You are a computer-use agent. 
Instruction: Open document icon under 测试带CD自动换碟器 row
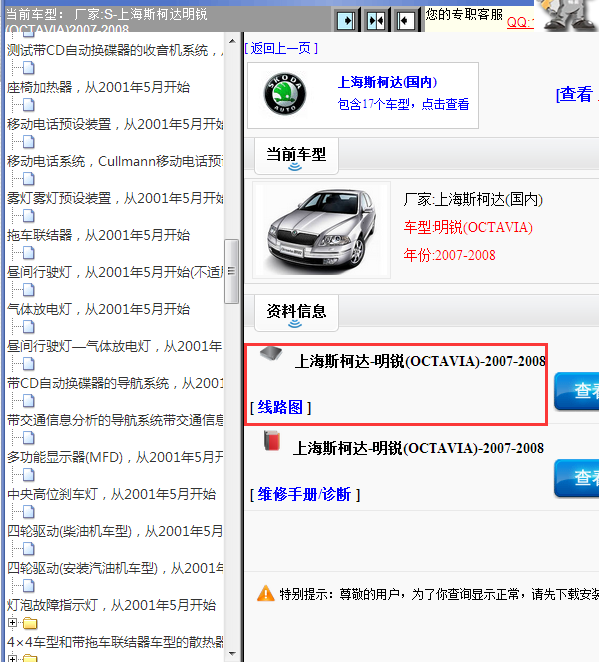pos(28,68)
